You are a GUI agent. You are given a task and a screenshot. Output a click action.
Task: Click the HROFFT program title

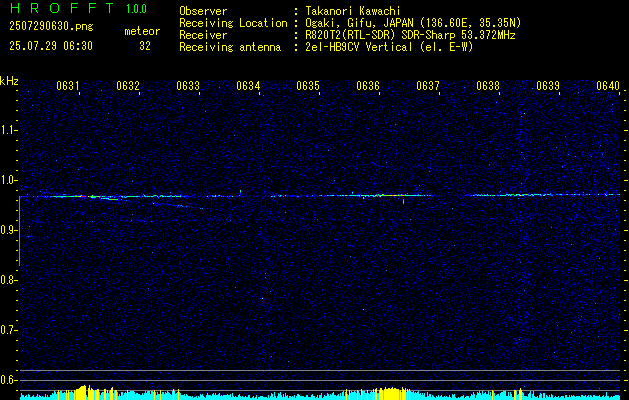(x=61, y=8)
